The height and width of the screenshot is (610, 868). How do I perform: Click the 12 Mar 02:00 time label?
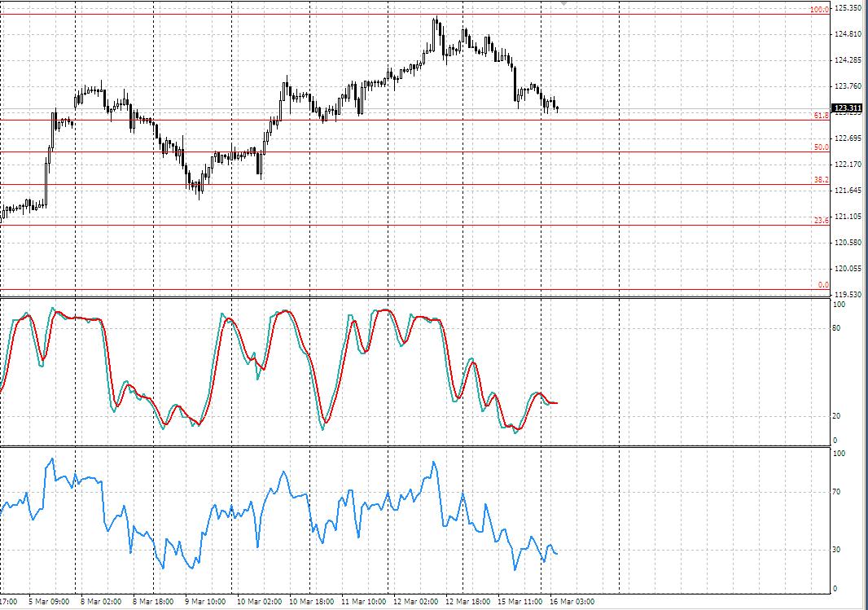pos(416,602)
